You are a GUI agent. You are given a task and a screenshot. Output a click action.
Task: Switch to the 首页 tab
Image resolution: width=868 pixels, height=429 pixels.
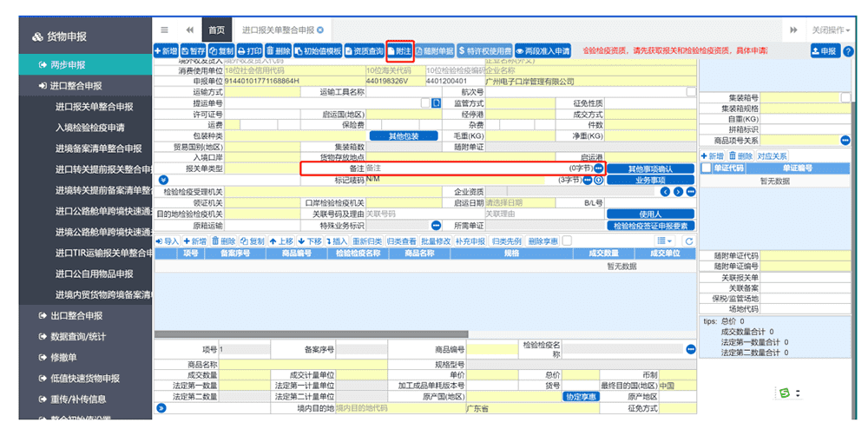tap(216, 30)
